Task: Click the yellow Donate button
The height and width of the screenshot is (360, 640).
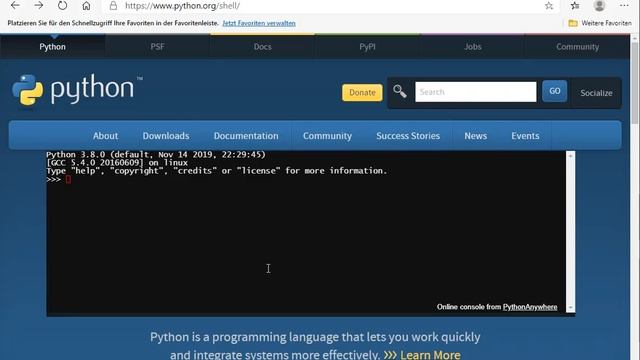Action: point(362,93)
